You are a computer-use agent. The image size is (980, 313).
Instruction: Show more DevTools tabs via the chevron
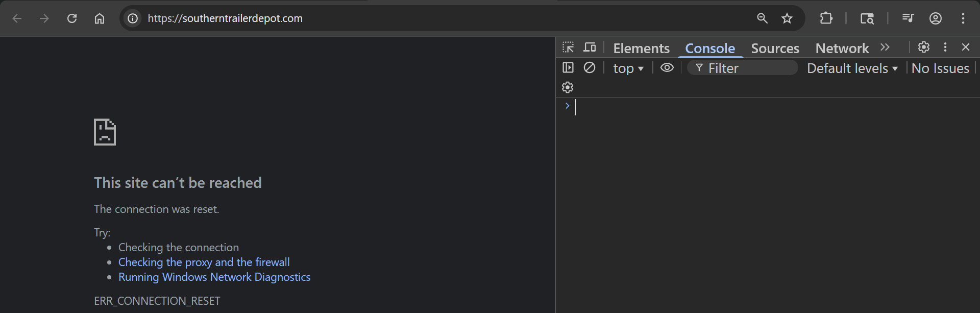tap(885, 47)
